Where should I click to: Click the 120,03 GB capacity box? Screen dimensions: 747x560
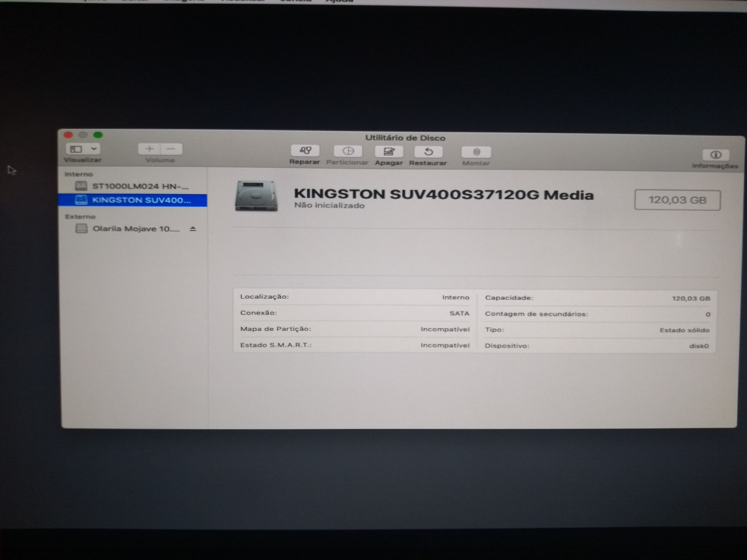pyautogui.click(x=677, y=200)
